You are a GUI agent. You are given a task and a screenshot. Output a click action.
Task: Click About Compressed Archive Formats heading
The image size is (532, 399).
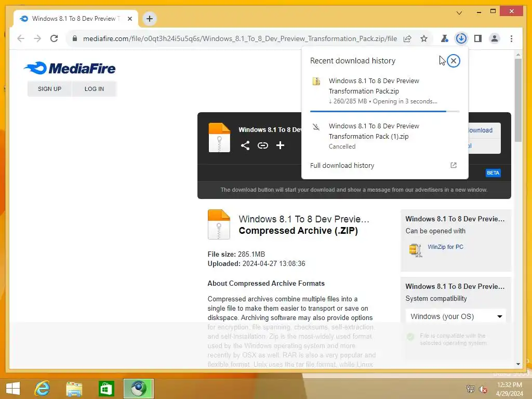tap(266, 283)
